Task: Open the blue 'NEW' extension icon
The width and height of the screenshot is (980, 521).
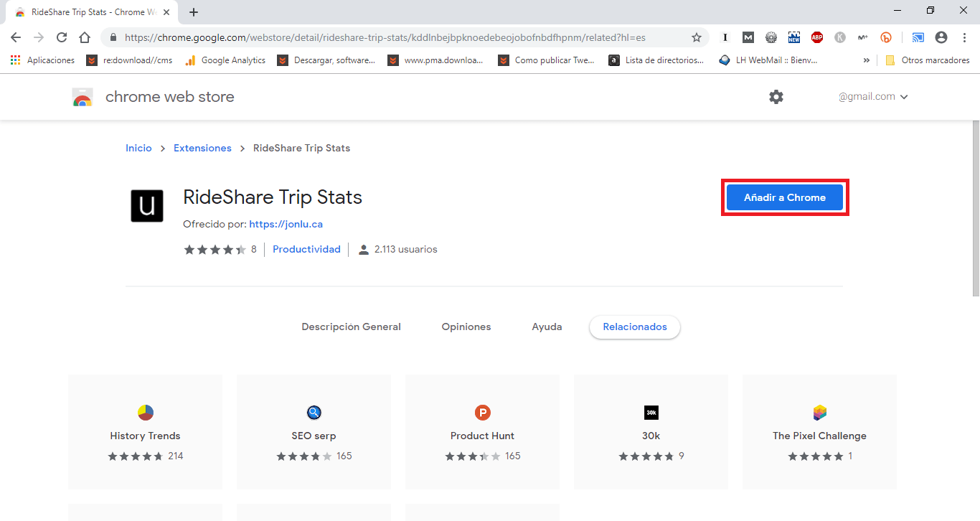Action: click(x=794, y=37)
